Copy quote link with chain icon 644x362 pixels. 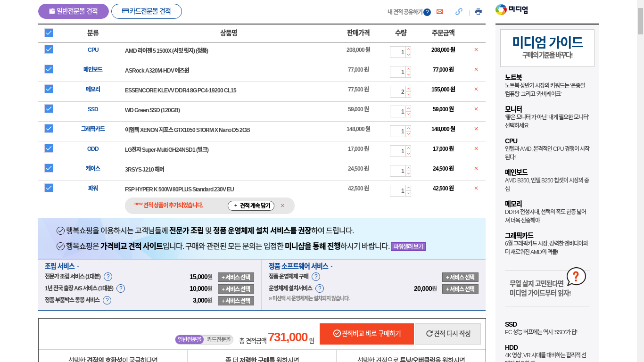(x=459, y=12)
